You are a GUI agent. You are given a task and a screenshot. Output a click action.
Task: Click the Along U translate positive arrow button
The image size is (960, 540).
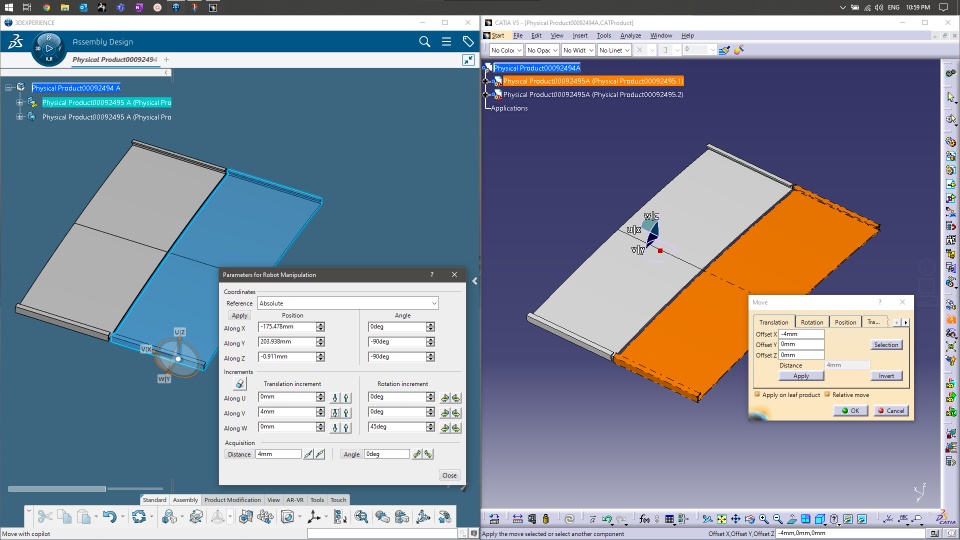click(x=346, y=398)
